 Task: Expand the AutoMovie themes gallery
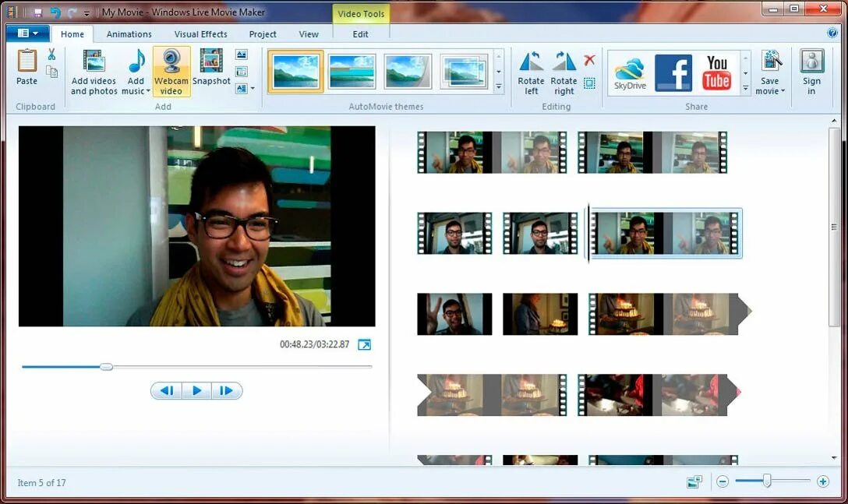pos(499,86)
